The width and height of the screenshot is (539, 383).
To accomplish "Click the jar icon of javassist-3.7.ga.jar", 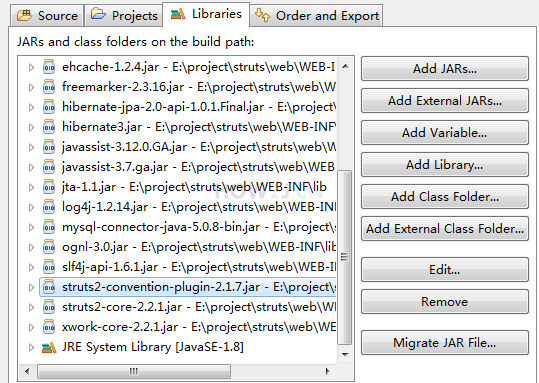I will point(49,167).
